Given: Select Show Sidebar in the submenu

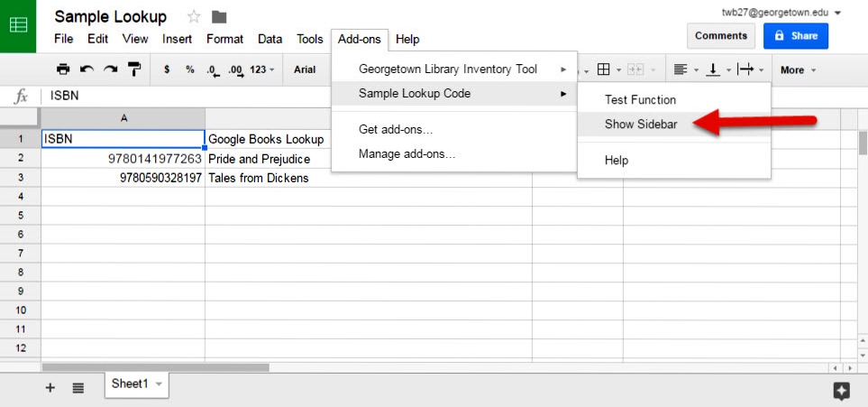Looking at the screenshot, I should point(673,125).
